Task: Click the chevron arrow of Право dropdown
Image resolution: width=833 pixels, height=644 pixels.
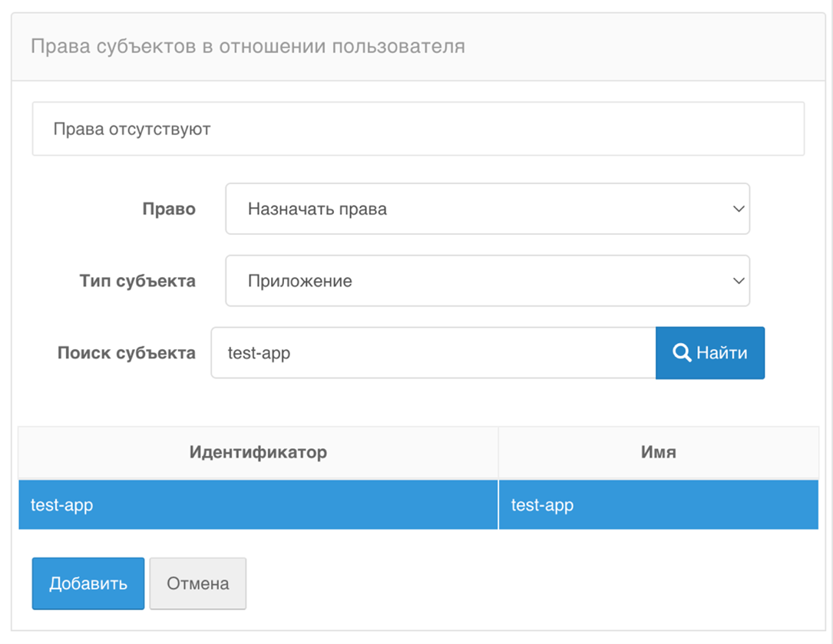Action: pyautogui.click(x=739, y=209)
